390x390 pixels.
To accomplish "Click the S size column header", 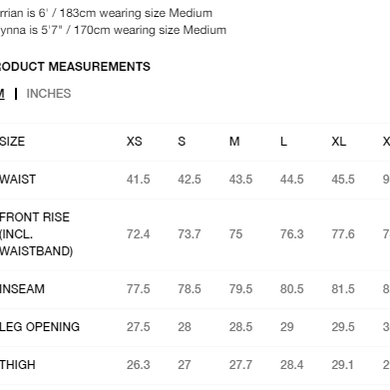I will tap(182, 141).
